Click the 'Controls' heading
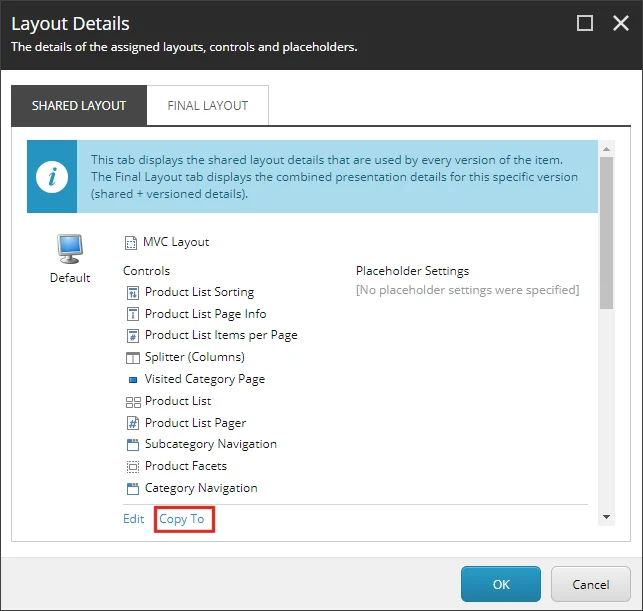 [146, 271]
